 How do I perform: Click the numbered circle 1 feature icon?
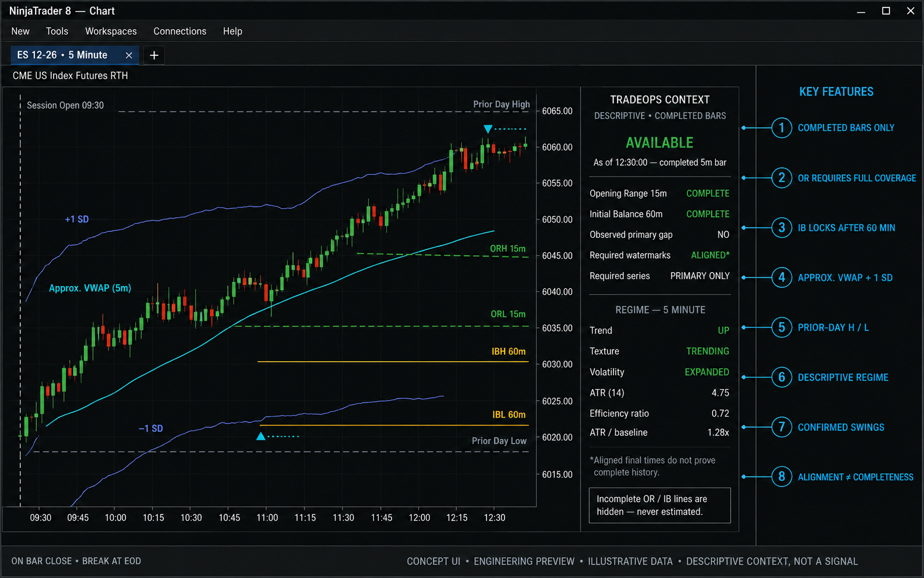782,128
